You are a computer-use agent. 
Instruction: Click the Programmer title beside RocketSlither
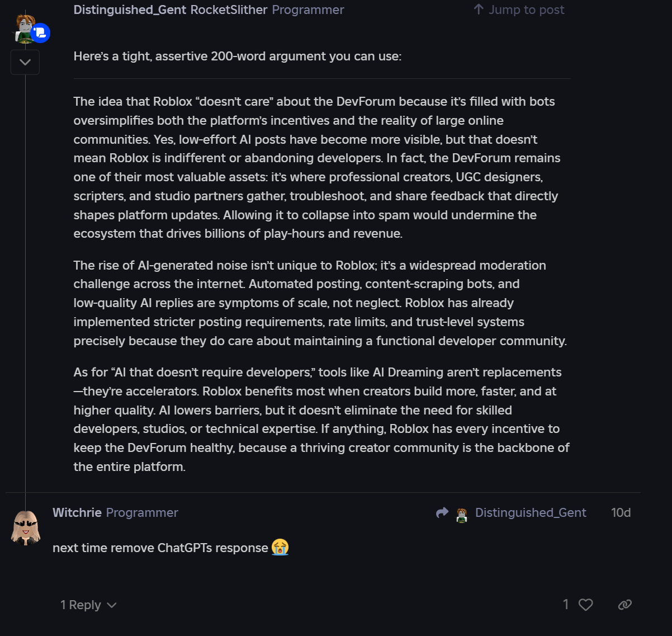pyautogui.click(x=308, y=10)
